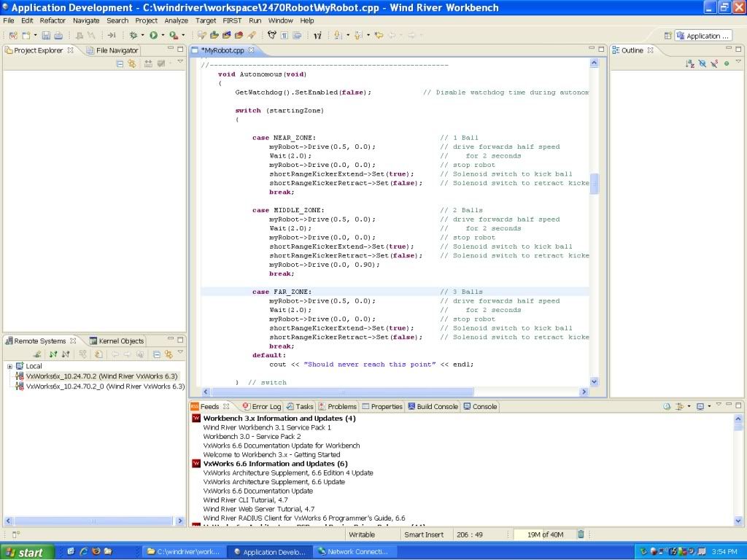Click Sort alphabetically icon in Outline panel
The height and width of the screenshot is (560, 747).
point(690,64)
